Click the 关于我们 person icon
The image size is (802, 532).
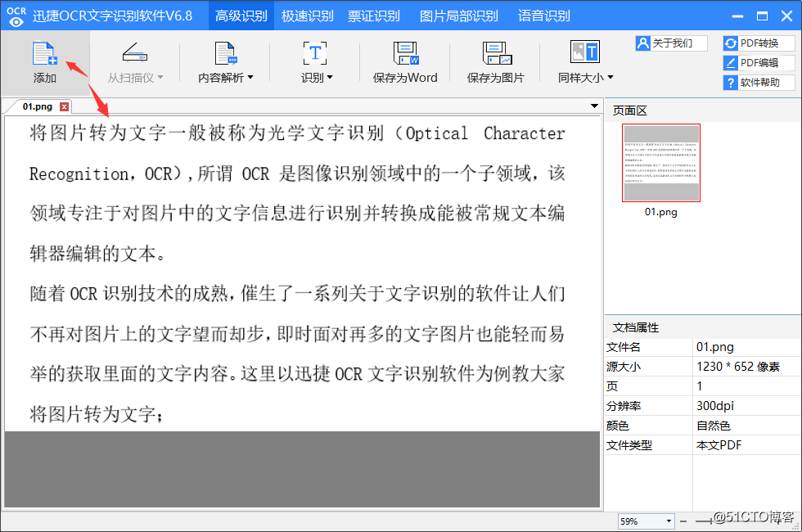tap(643, 43)
